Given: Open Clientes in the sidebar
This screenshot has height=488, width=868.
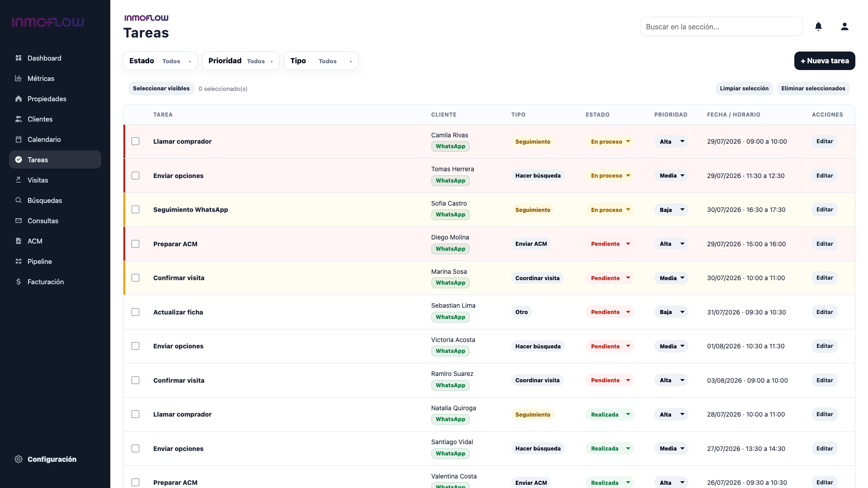Looking at the screenshot, I should coord(55,119).
